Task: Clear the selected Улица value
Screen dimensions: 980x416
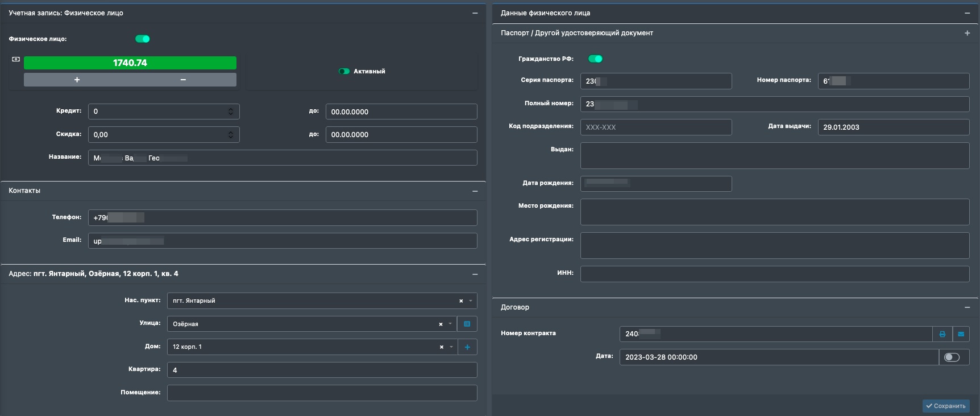Action: [441, 324]
